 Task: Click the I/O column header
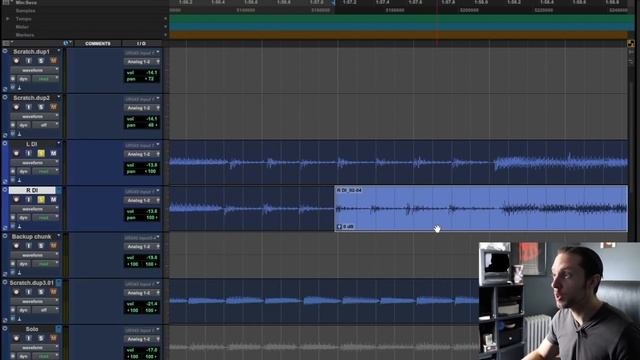coord(141,43)
